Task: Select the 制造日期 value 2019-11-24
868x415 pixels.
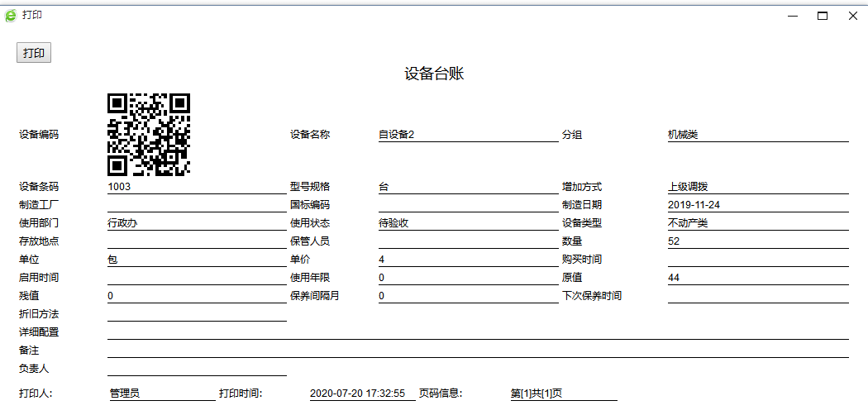Action: pos(757,205)
